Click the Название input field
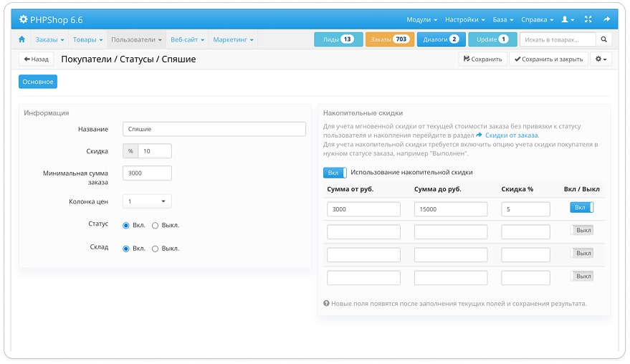Screen dimensions: 630x364 214,129
